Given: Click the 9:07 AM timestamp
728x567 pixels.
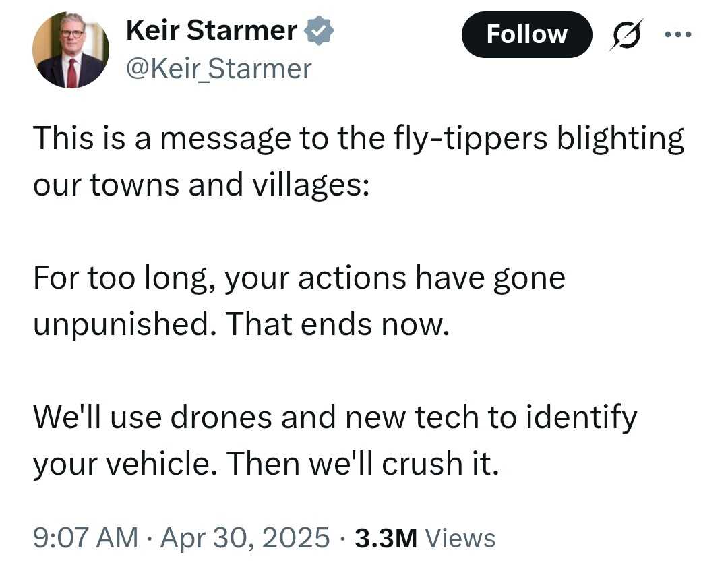Looking at the screenshot, I should click(86, 537).
